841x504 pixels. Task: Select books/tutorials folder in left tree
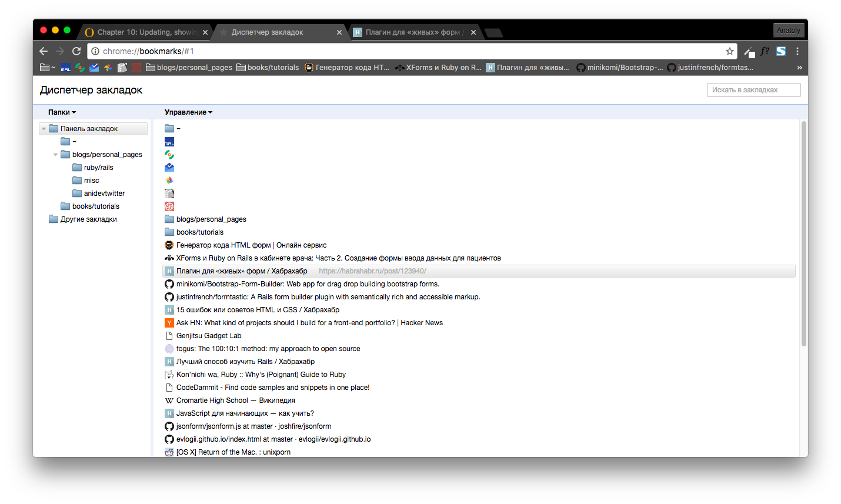90,206
